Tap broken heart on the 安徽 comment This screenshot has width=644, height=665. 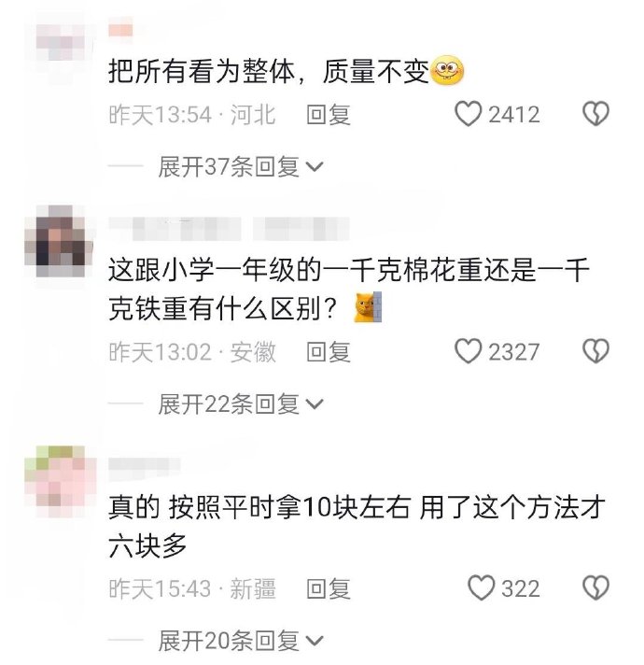(595, 351)
